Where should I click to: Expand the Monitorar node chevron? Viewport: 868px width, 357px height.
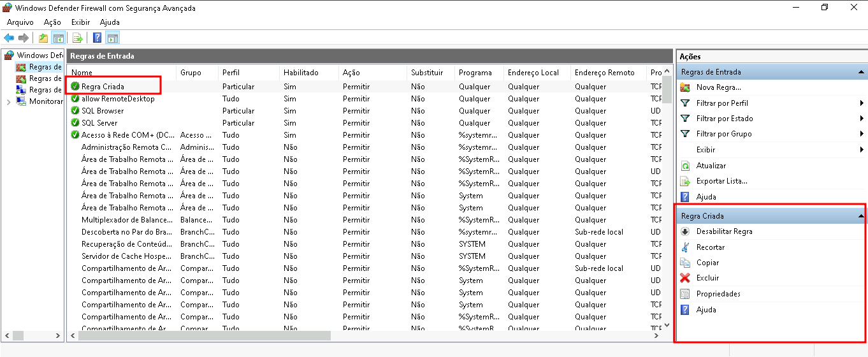point(8,101)
